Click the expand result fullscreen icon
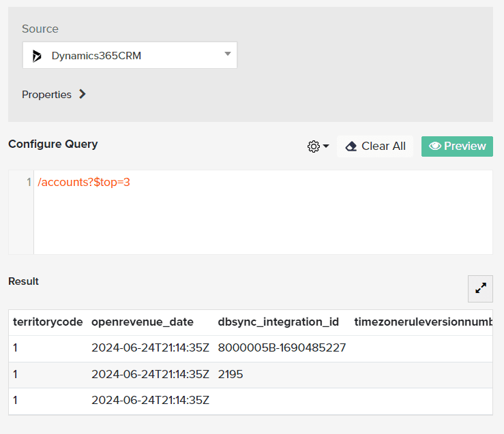Image resolution: width=504 pixels, height=434 pixels. click(x=481, y=288)
